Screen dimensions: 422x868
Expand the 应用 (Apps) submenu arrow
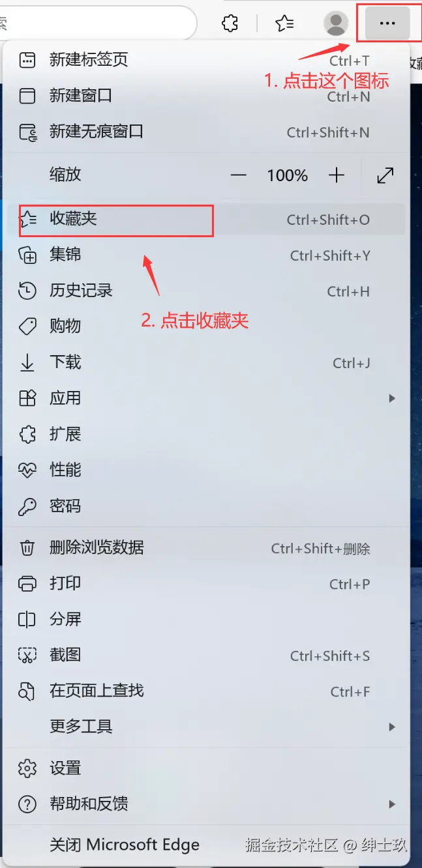pyautogui.click(x=392, y=398)
